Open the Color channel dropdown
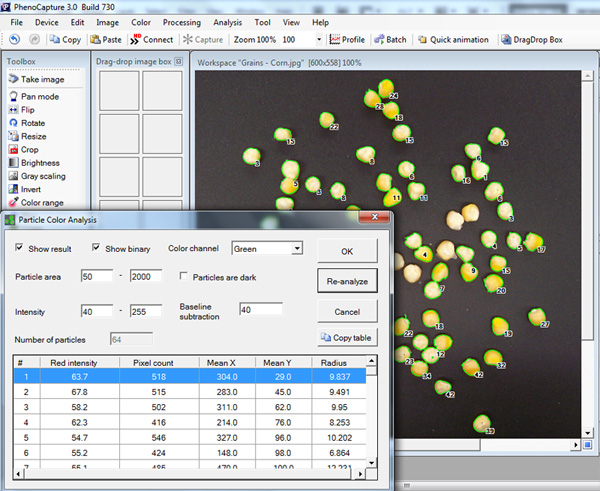 point(297,248)
